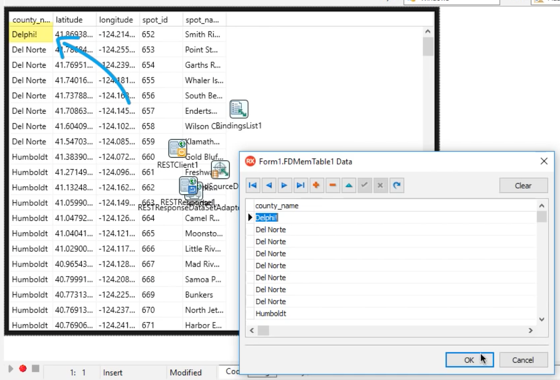Select the BindSourceDB component icon
560x380 pixels.
(x=220, y=170)
